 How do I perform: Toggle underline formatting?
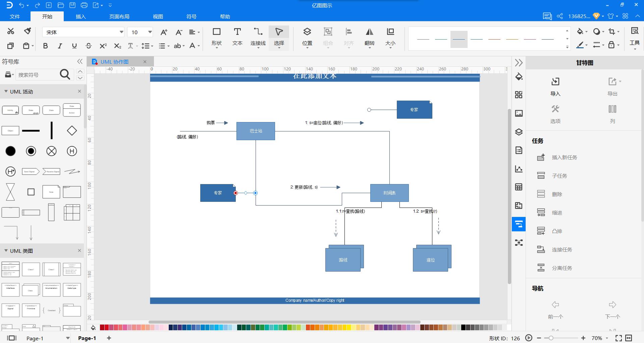click(x=74, y=46)
